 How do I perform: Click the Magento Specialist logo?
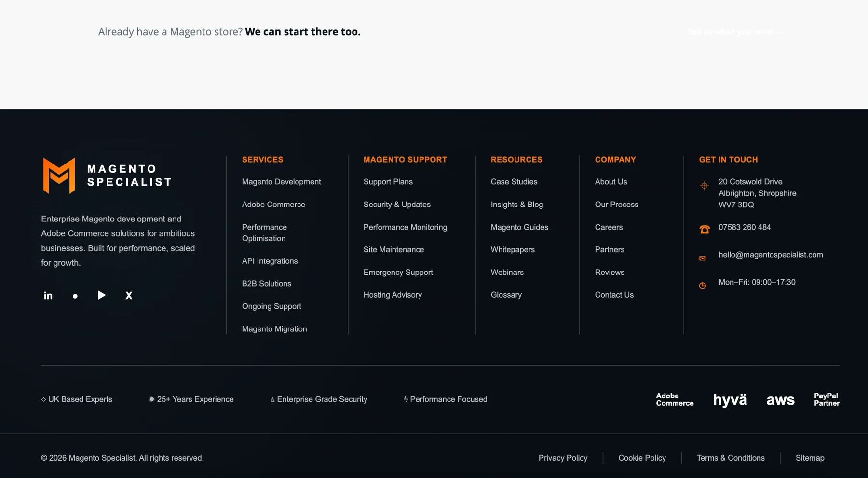click(107, 176)
